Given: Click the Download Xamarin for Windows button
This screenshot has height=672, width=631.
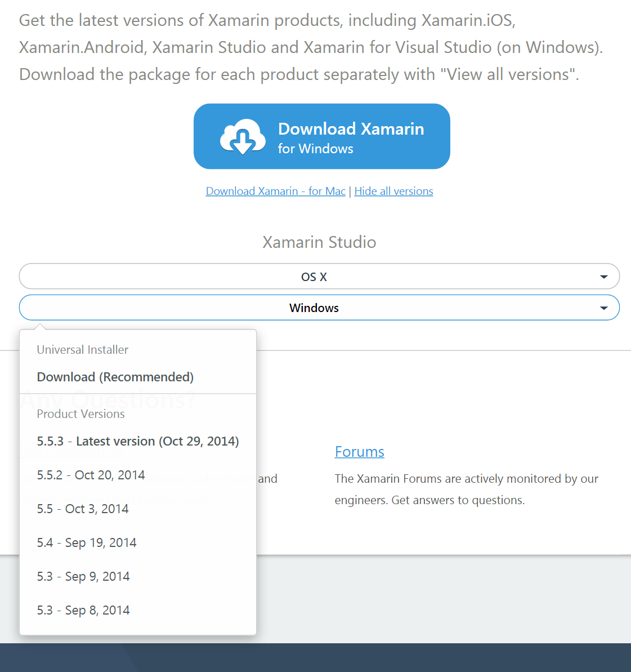Looking at the screenshot, I should [322, 136].
